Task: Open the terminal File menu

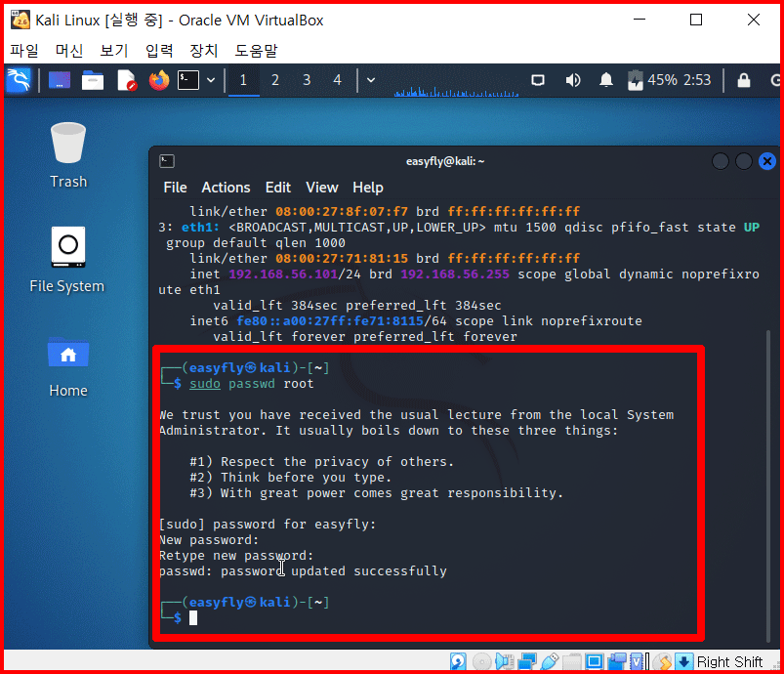Action: pyautogui.click(x=175, y=188)
